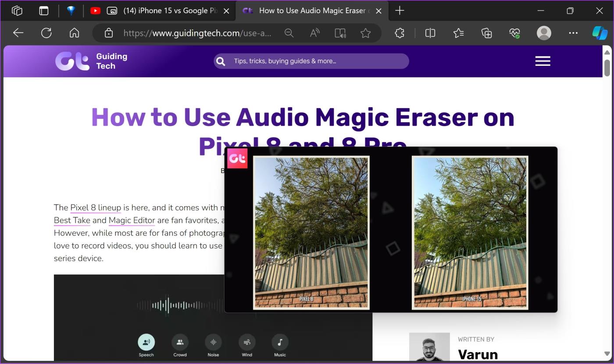Select the Music sound option
The image size is (614, 364).
point(280,346)
